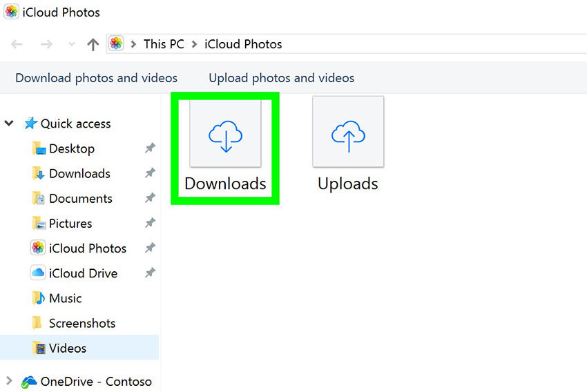The width and height of the screenshot is (587, 392).
Task: Select OneDrive - Contoso in sidebar
Action: click(x=96, y=382)
